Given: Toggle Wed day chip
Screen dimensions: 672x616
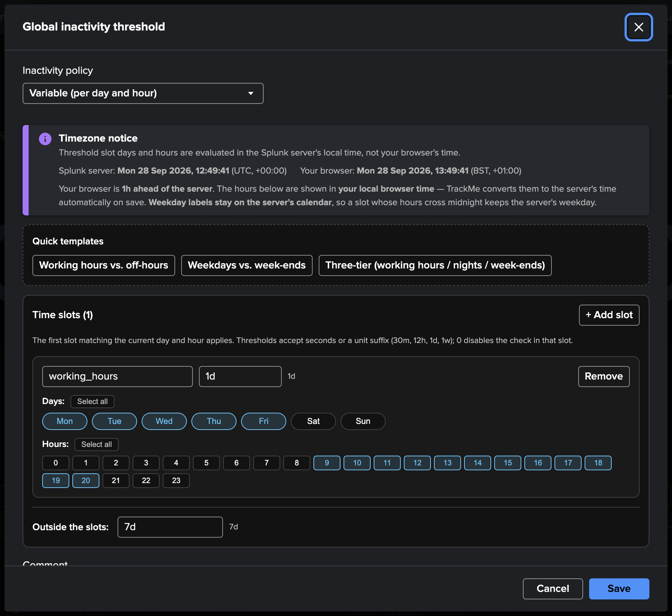Looking at the screenshot, I should pyautogui.click(x=164, y=421).
